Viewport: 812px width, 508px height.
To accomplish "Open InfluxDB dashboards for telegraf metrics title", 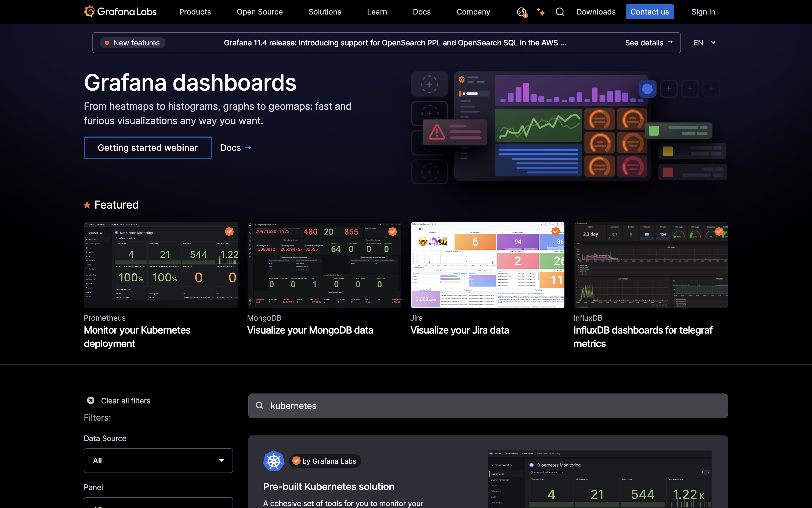I will 643,337.
